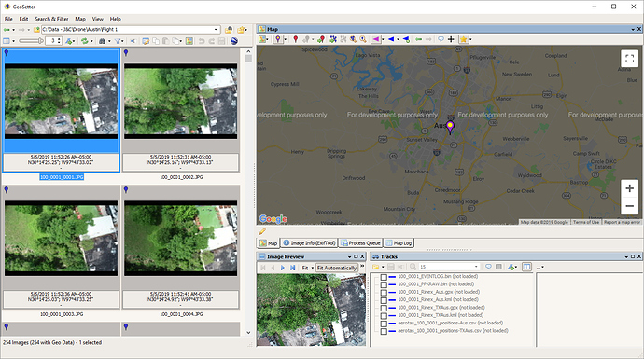Open the Map panel options dropdown arrow

633,29
